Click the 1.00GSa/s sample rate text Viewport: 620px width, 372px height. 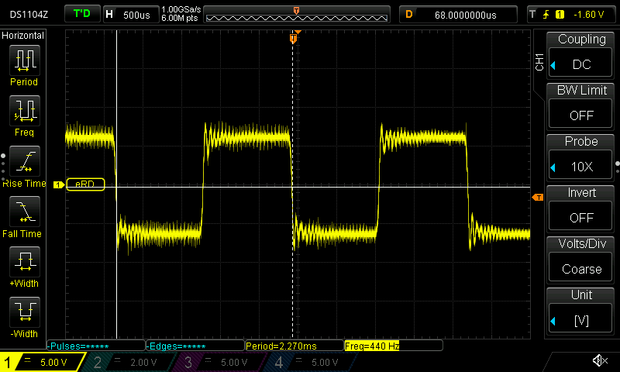point(181,9)
